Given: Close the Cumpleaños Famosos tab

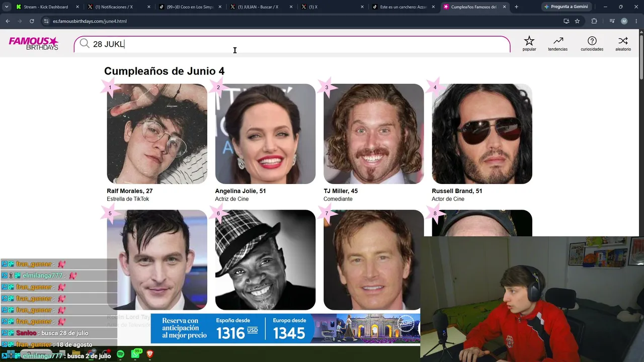Looking at the screenshot, I should pyautogui.click(x=504, y=7).
